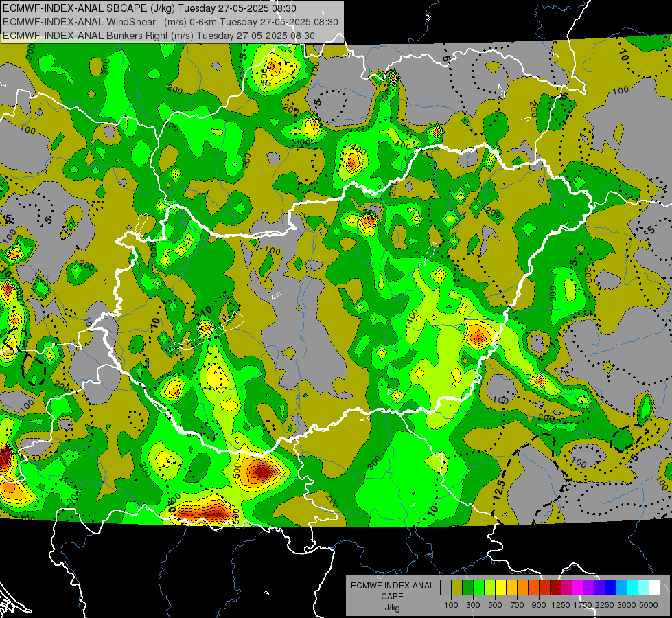Select the dark green legend swatch before 300
This screenshot has width=672, height=618.
tap(468, 588)
